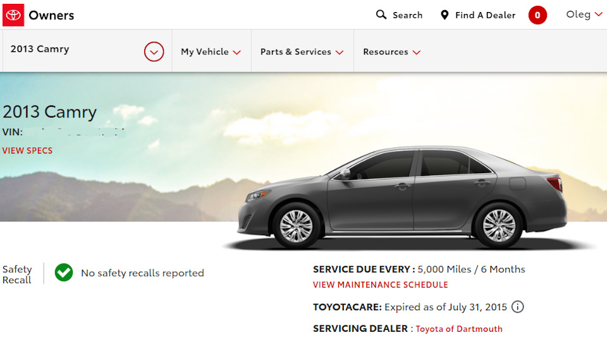This screenshot has width=607, height=364.
Task: Click 'Expired as of July 31, 2015' text
Action: point(446,307)
